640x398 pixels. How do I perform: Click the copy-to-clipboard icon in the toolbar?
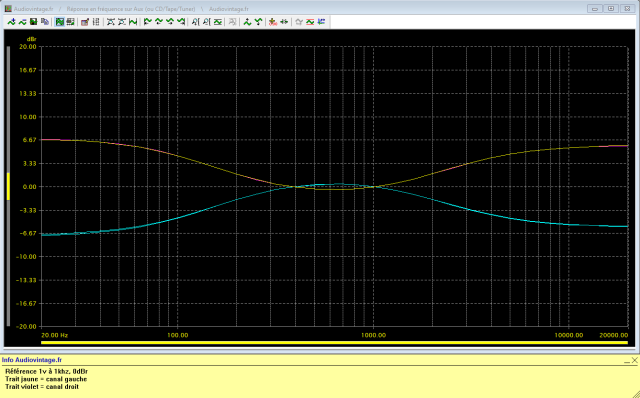click(45, 22)
